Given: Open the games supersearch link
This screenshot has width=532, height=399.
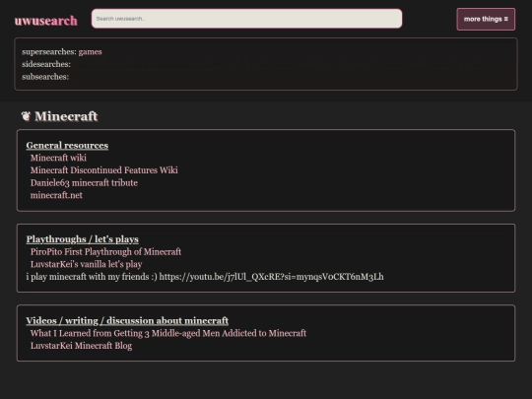Looking at the screenshot, I should pos(91,52).
